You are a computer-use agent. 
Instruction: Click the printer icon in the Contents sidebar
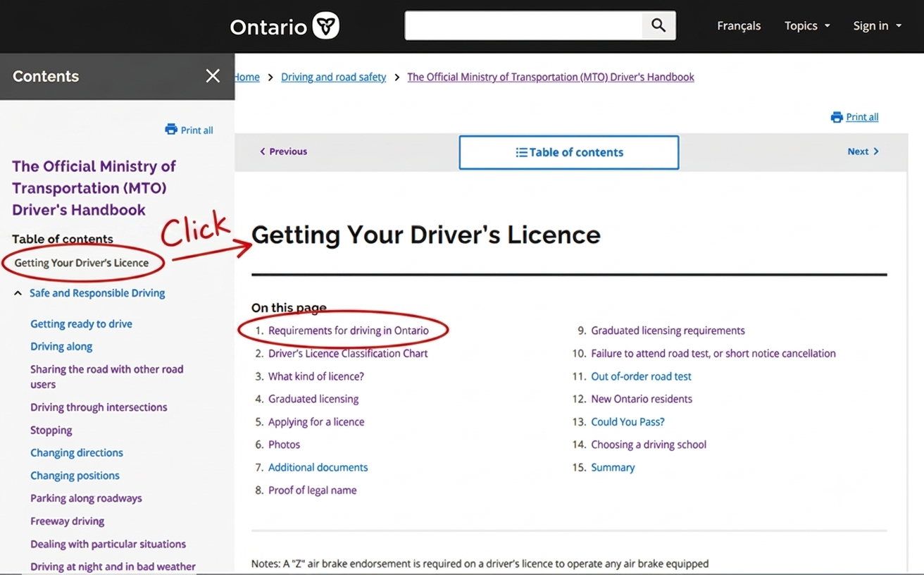tap(171, 130)
